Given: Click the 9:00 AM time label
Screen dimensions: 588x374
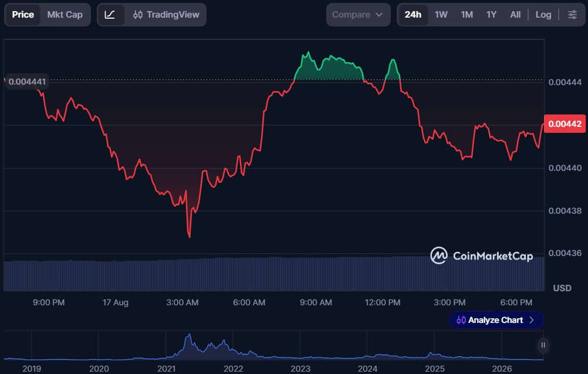Looking at the screenshot, I should (x=316, y=302).
